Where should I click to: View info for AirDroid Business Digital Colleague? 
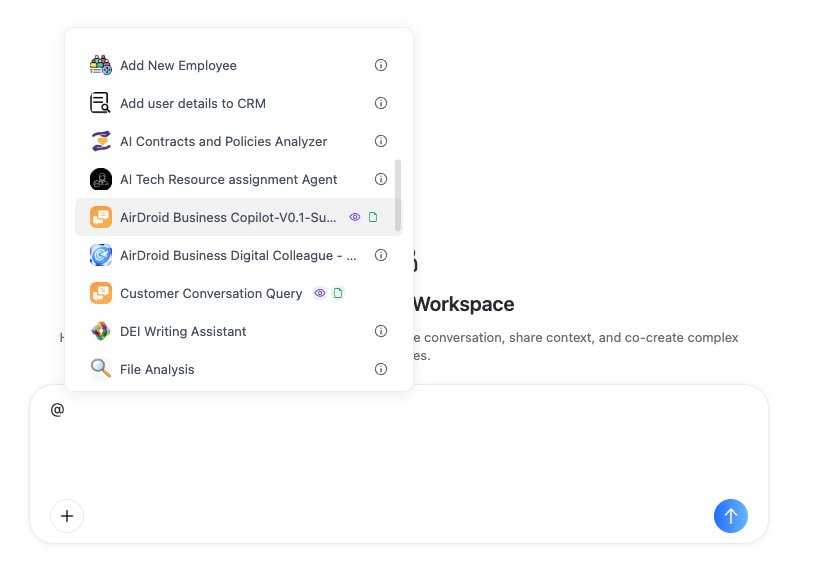coord(381,255)
